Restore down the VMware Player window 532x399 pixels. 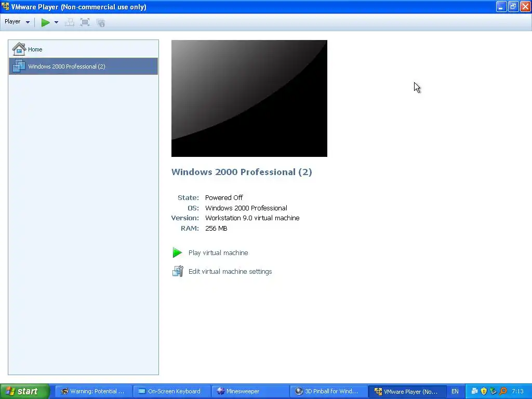point(513,6)
